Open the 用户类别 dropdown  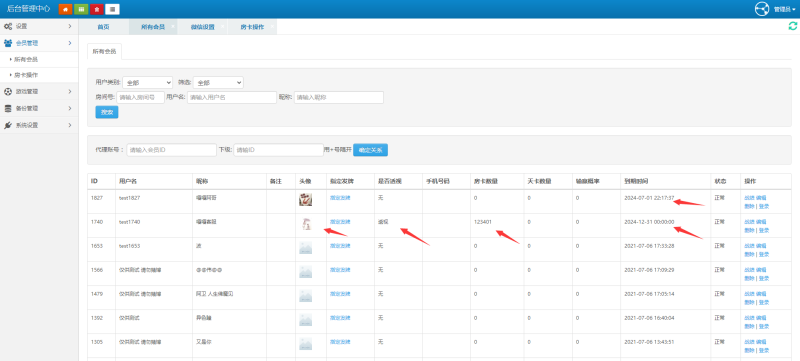(147, 83)
